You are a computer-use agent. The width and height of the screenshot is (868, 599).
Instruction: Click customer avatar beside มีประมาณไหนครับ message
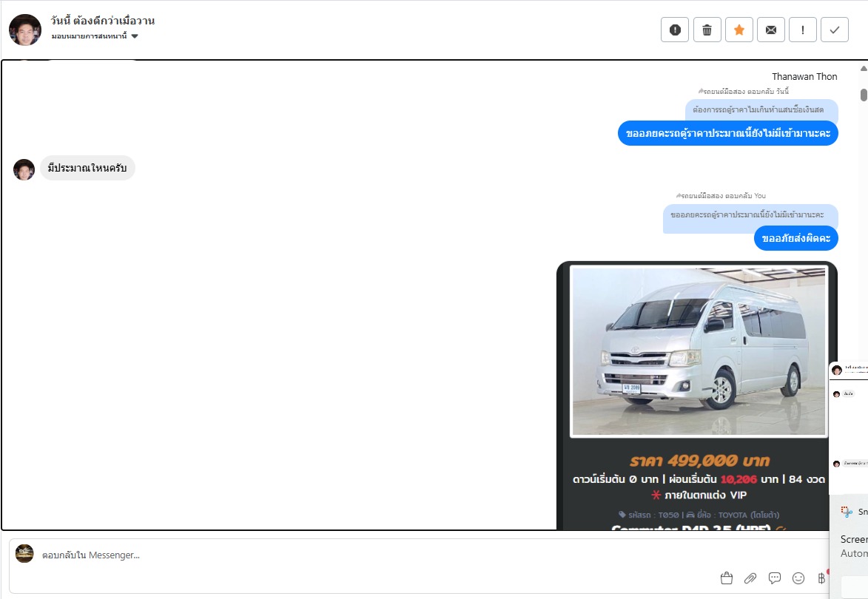click(24, 170)
